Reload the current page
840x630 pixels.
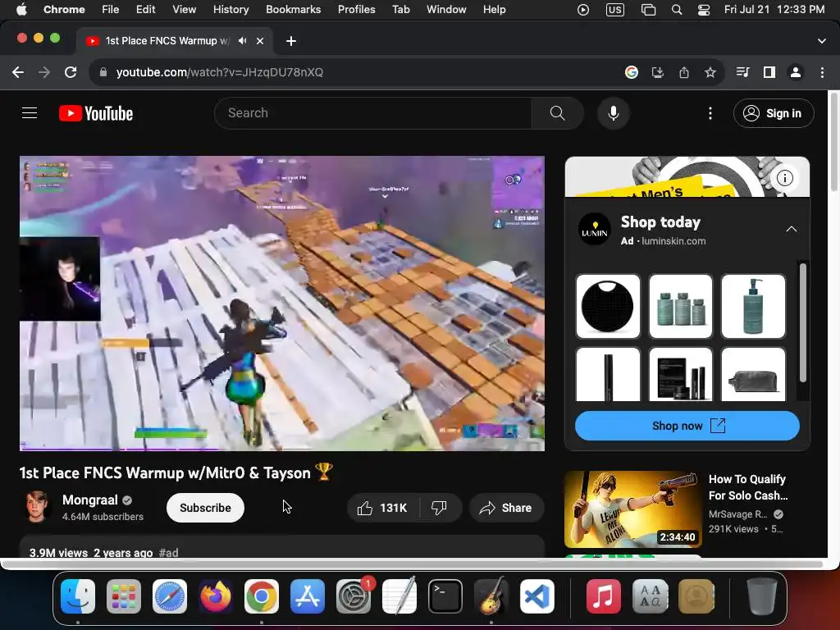pos(71,72)
